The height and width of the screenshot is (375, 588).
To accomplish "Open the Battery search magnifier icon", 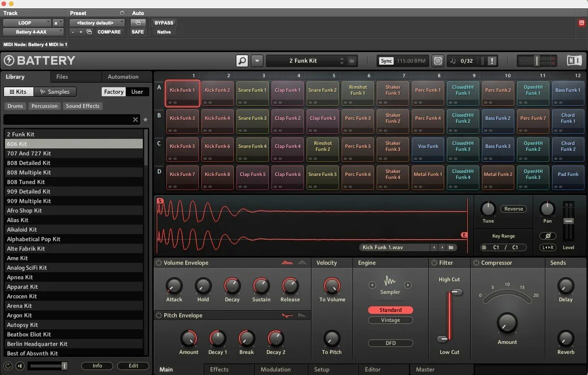I will tap(242, 61).
